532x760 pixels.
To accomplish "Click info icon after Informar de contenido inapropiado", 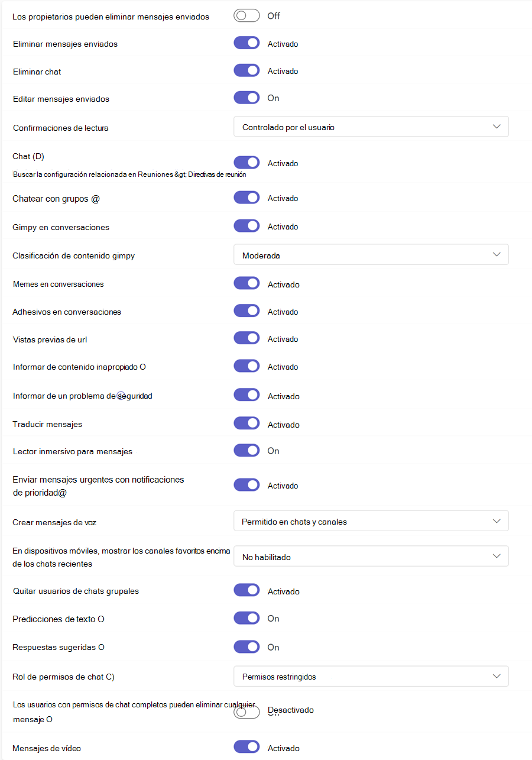I will tap(142, 367).
